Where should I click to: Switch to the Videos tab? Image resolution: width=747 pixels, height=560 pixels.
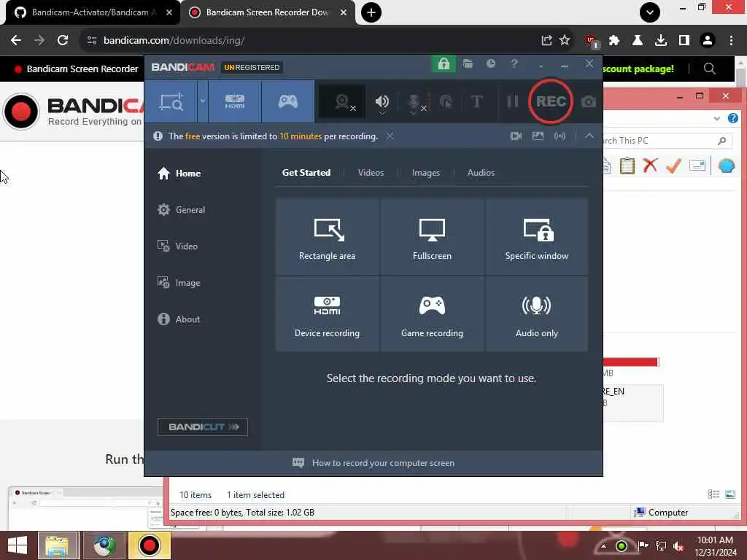click(x=371, y=173)
